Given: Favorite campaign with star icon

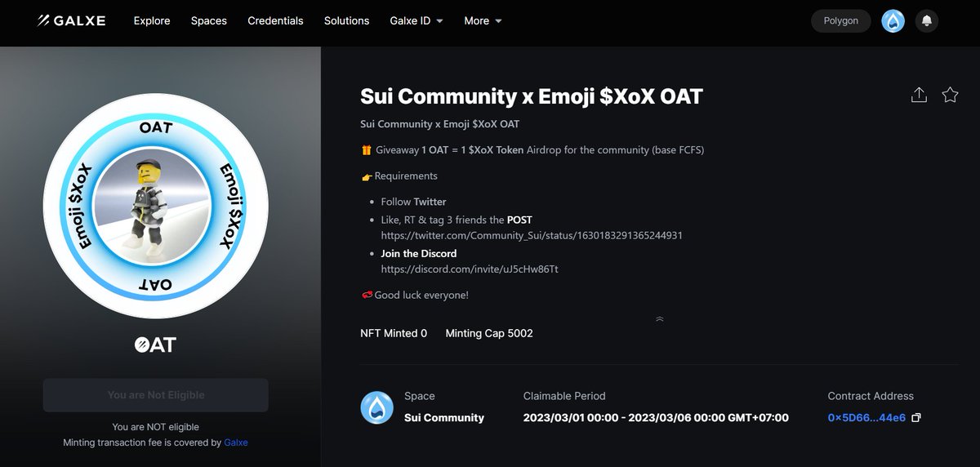Looking at the screenshot, I should [950, 95].
